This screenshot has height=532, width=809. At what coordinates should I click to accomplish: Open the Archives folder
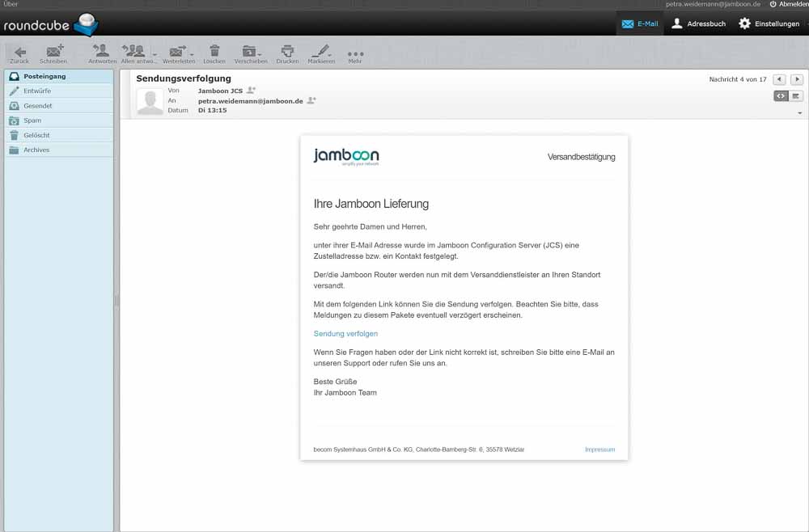pyautogui.click(x=59, y=150)
